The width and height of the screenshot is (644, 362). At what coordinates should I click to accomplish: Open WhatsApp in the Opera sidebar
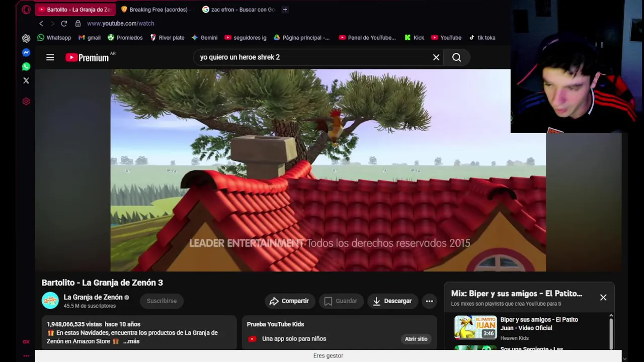point(26,66)
